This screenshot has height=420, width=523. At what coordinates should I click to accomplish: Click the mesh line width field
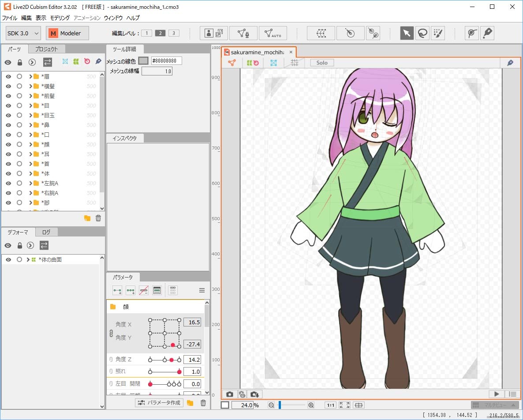157,71
